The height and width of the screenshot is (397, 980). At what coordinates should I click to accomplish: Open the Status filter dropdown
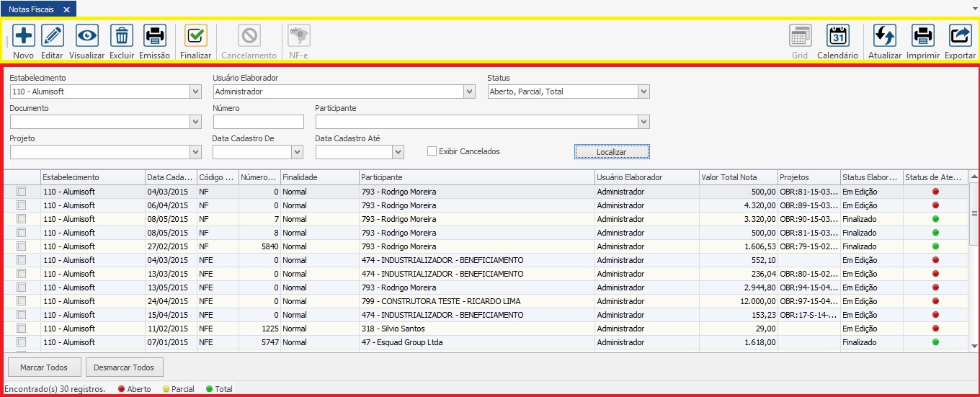[643, 92]
